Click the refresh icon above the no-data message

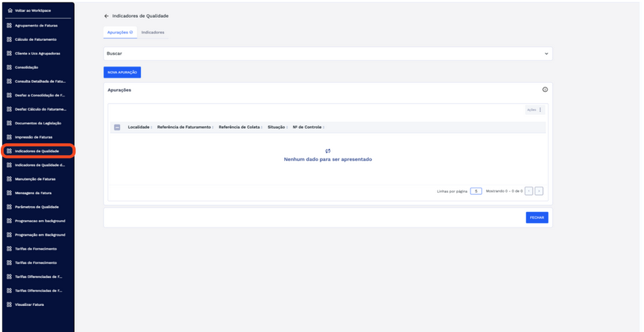tap(327, 151)
